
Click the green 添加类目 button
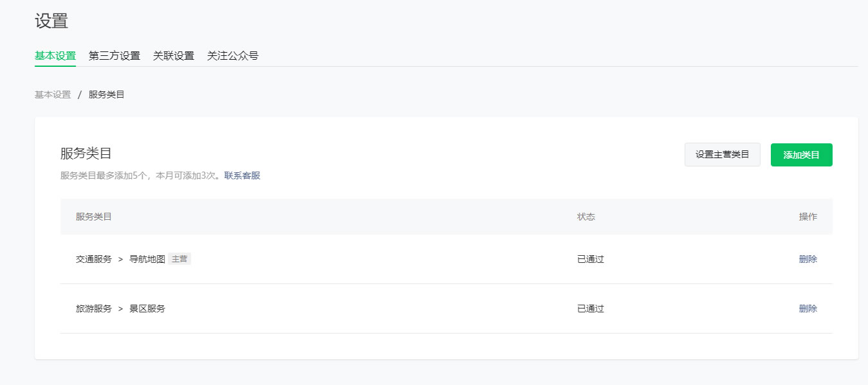801,155
